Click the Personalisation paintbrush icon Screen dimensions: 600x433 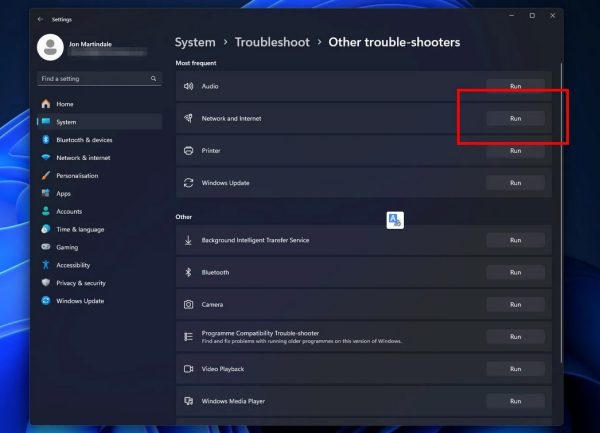pyautogui.click(x=46, y=176)
